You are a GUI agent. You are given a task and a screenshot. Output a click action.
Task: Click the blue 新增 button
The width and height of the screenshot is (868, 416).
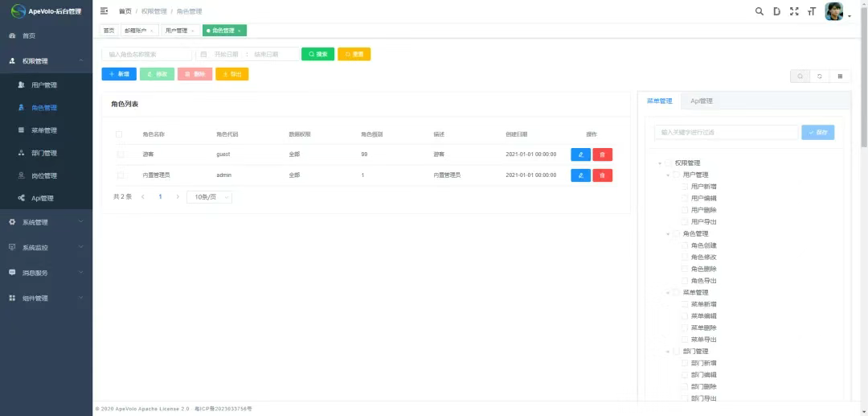click(119, 74)
